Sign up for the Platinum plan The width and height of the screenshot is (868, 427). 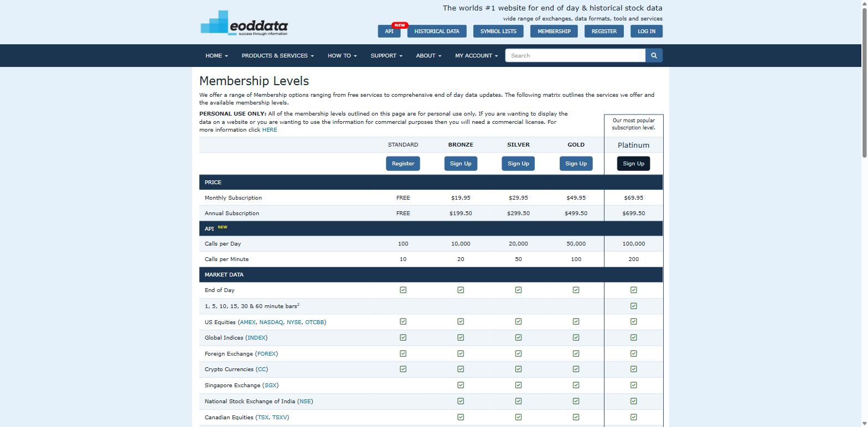tap(633, 164)
